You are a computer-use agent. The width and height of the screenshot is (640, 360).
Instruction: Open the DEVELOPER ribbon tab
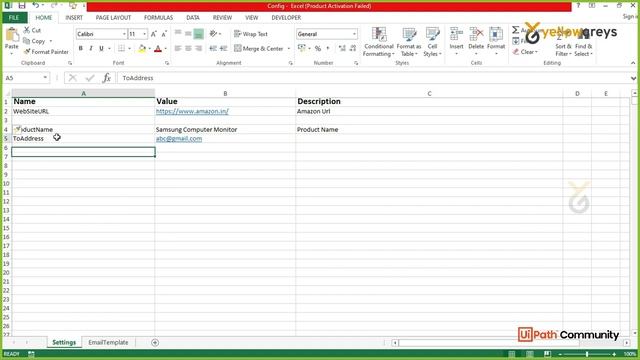286,18
